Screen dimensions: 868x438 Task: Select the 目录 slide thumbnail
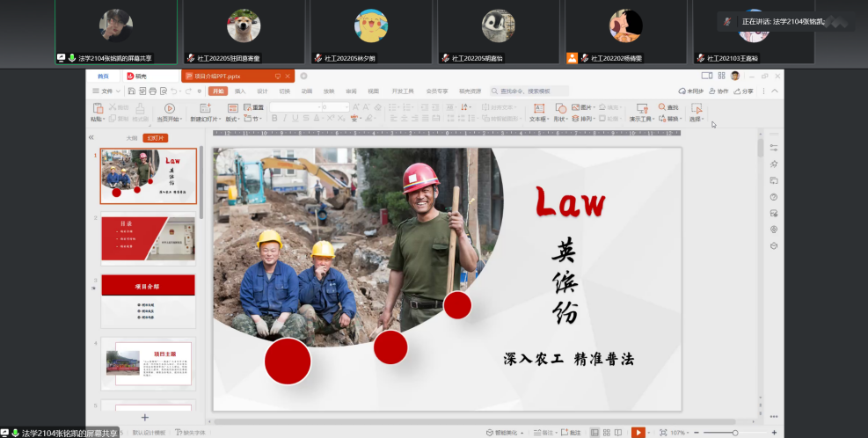point(148,237)
